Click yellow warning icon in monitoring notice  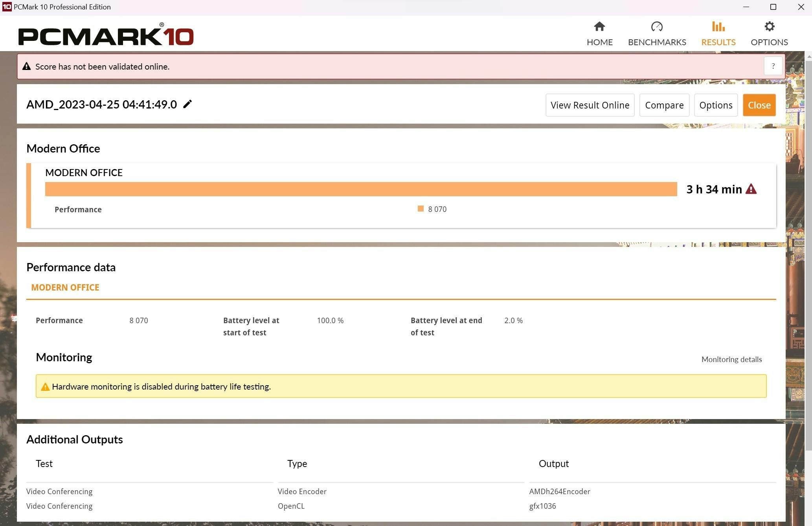pyautogui.click(x=45, y=387)
